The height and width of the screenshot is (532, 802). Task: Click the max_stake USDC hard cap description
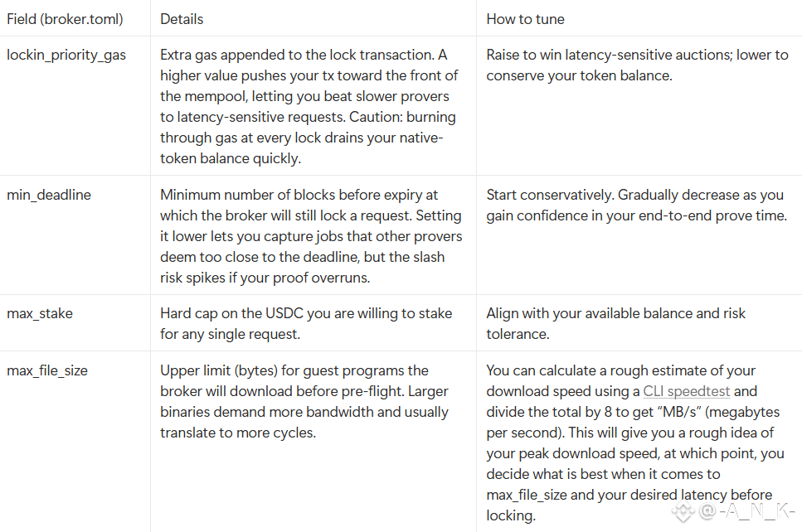pyautogui.click(x=306, y=323)
